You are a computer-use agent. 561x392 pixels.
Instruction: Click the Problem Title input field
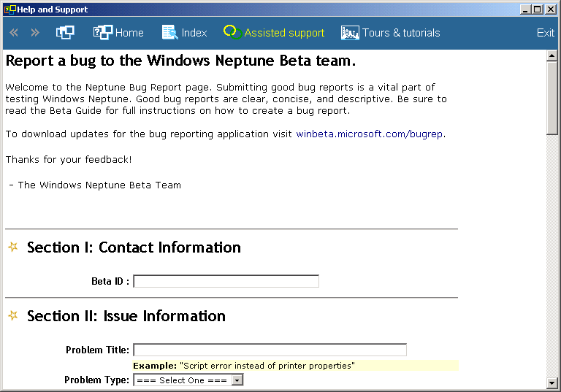pos(270,350)
